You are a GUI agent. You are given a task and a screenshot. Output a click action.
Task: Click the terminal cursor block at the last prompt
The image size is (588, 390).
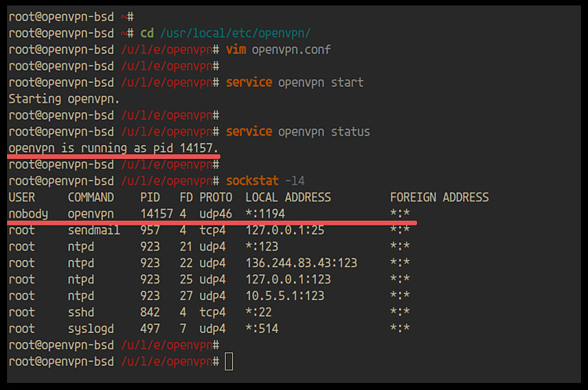228,361
